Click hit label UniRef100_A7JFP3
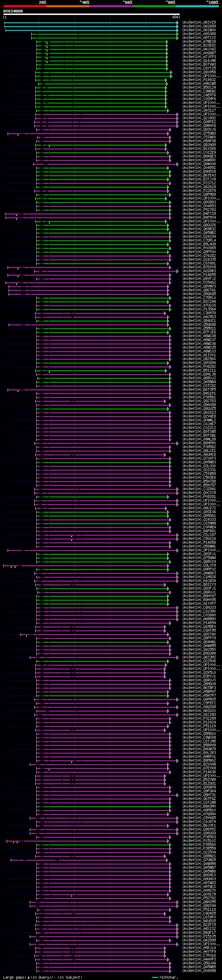This screenshot has width=222, height=980. [199, 57]
